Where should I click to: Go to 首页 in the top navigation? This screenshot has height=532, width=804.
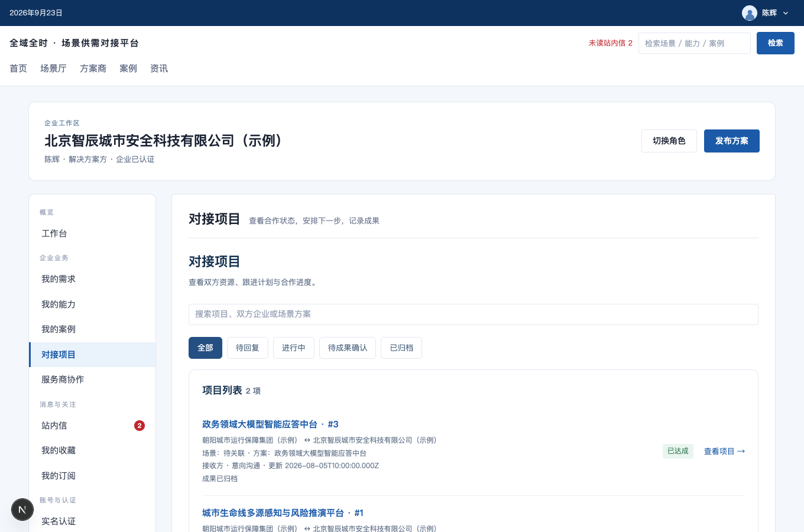(18, 69)
